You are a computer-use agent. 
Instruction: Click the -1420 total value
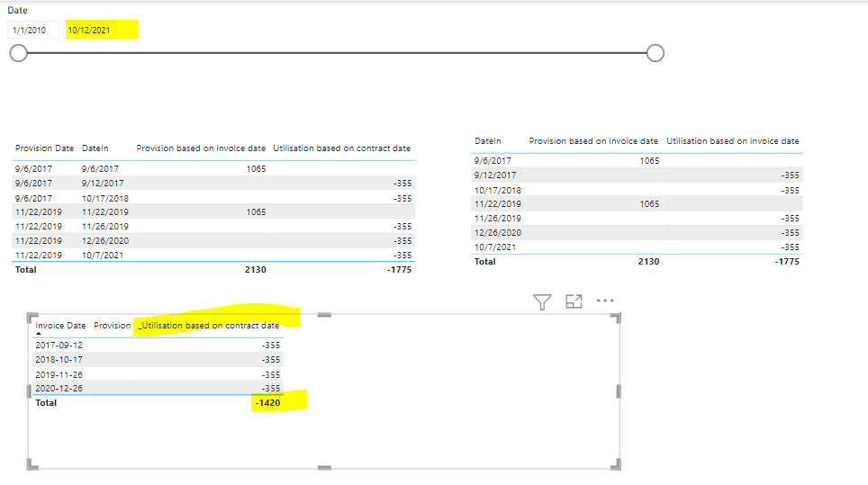pyautogui.click(x=268, y=402)
